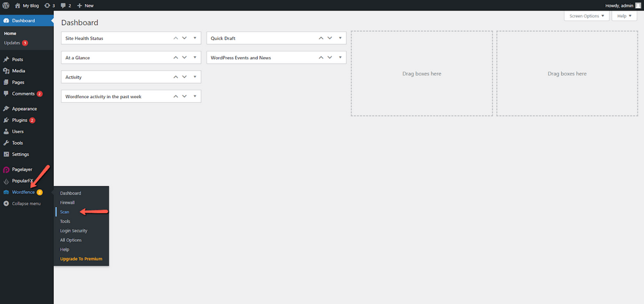Move the Site Health Status box up
This screenshot has width=644, height=304.
(176, 38)
